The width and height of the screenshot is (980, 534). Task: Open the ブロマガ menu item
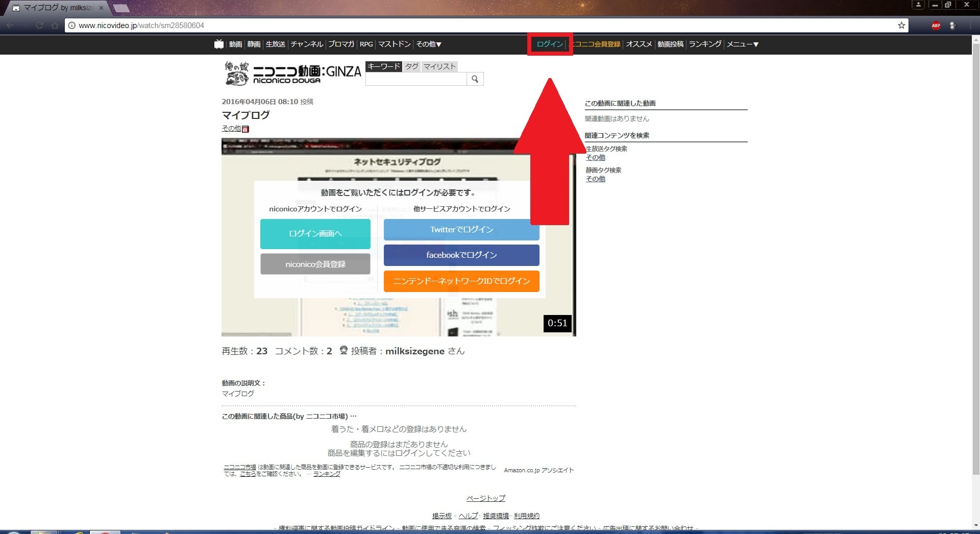[x=341, y=44]
